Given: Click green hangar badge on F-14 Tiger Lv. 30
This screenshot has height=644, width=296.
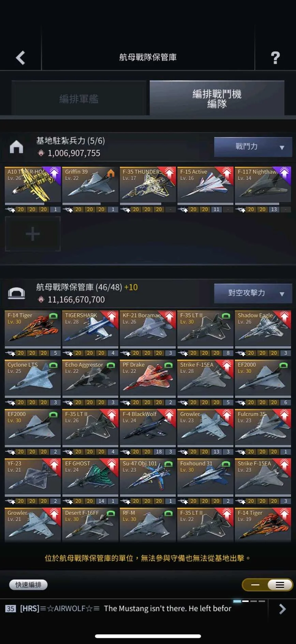Looking at the screenshot, I should pos(53,316).
